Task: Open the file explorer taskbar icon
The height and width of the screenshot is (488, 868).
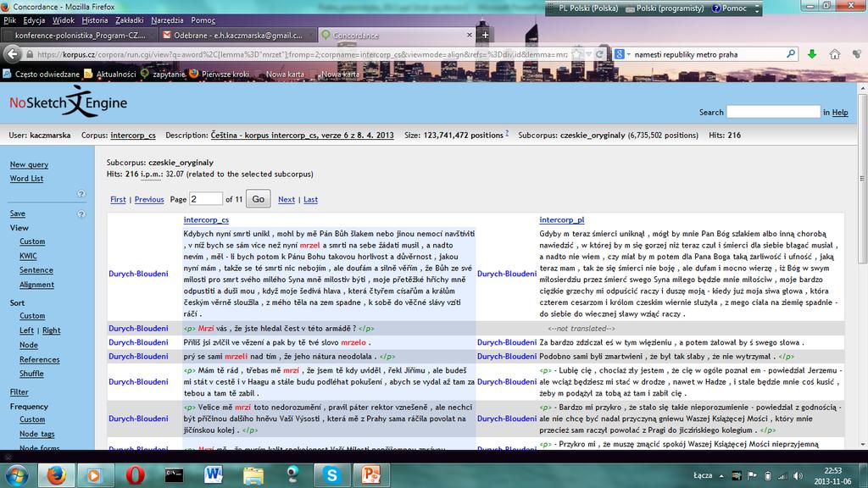Action: [253, 475]
